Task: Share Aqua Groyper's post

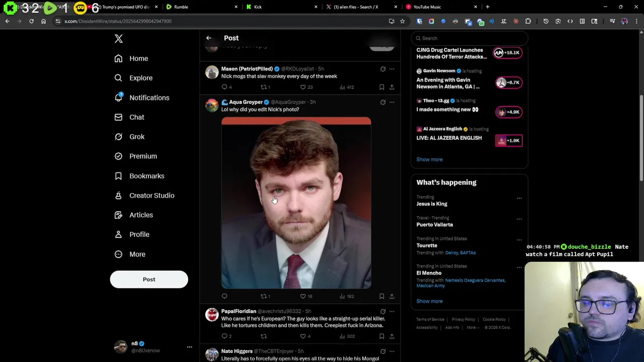Action: point(392,296)
